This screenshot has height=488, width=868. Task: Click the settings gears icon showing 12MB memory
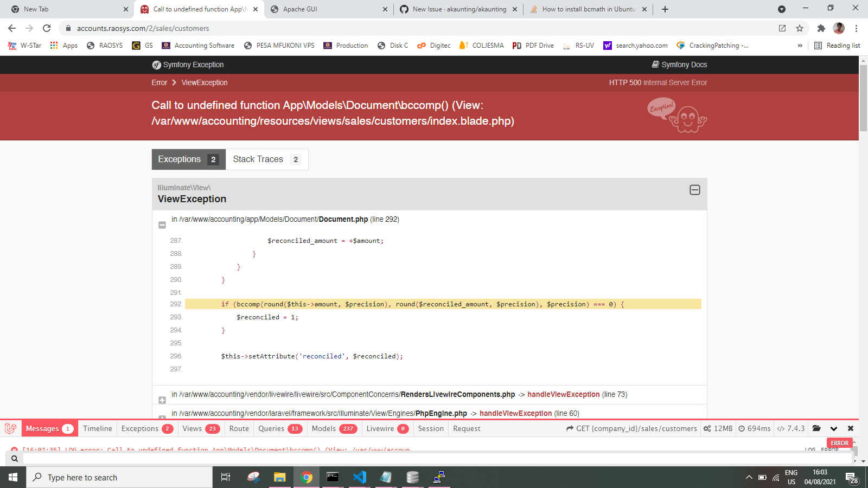tap(707, 428)
